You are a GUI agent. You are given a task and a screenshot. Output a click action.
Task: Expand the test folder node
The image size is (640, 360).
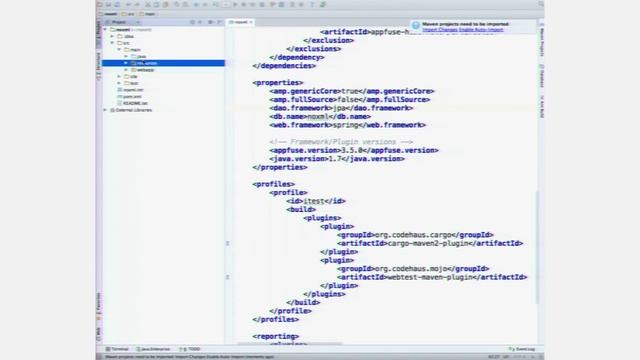coord(119,83)
